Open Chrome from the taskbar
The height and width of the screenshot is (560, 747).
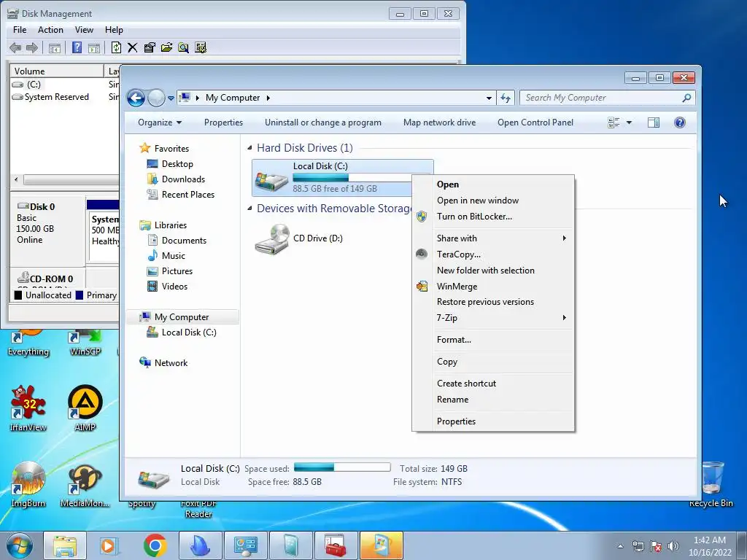tap(155, 545)
